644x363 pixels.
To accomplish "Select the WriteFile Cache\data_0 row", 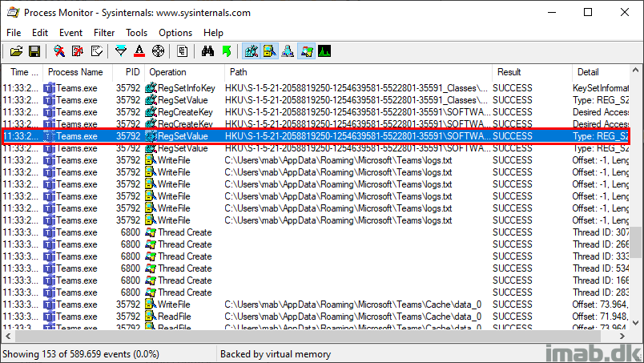I will 316,305.
